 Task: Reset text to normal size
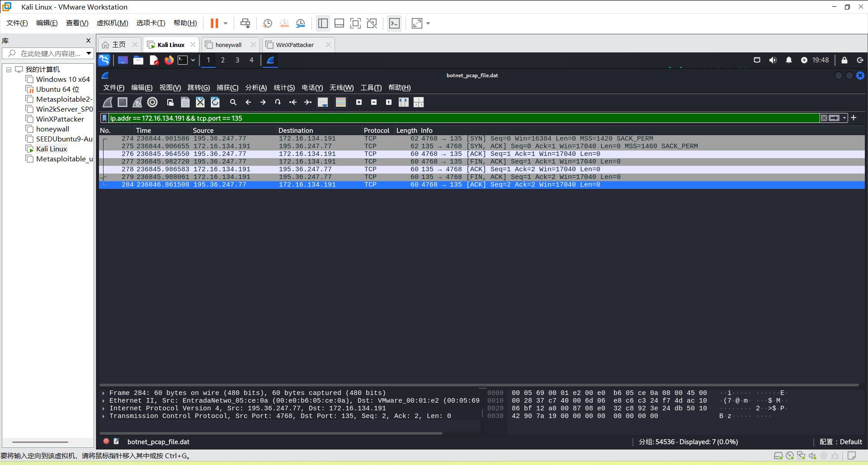(389, 103)
